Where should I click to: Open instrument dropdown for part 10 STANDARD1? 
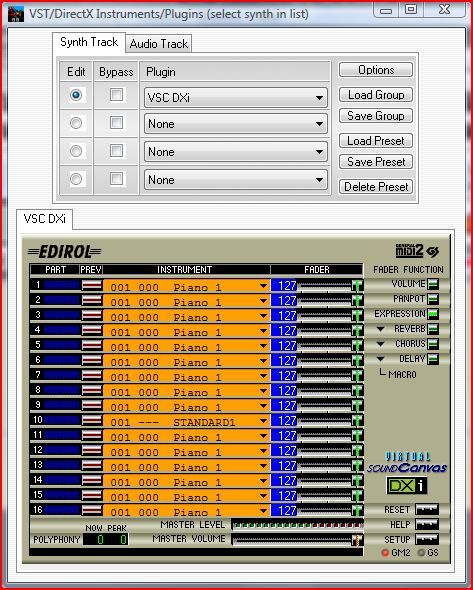tap(263, 421)
